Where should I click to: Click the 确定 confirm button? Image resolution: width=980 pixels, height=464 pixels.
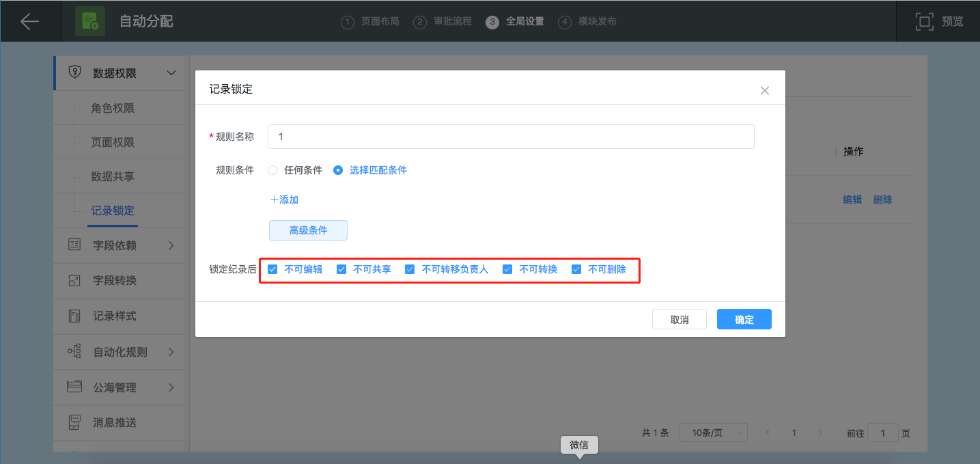pos(744,319)
